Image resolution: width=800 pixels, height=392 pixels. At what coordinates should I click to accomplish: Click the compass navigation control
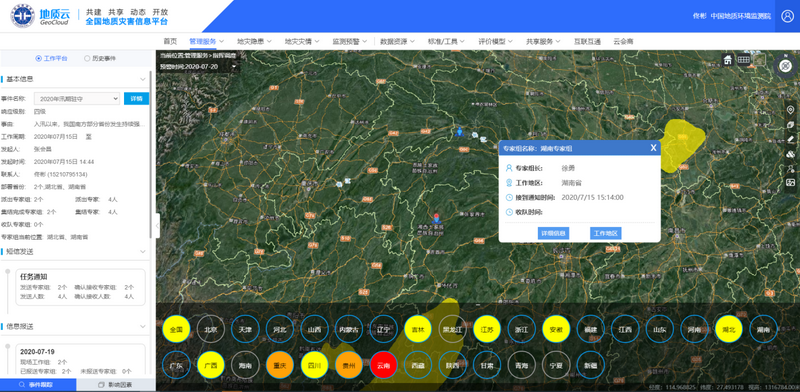pos(785,65)
